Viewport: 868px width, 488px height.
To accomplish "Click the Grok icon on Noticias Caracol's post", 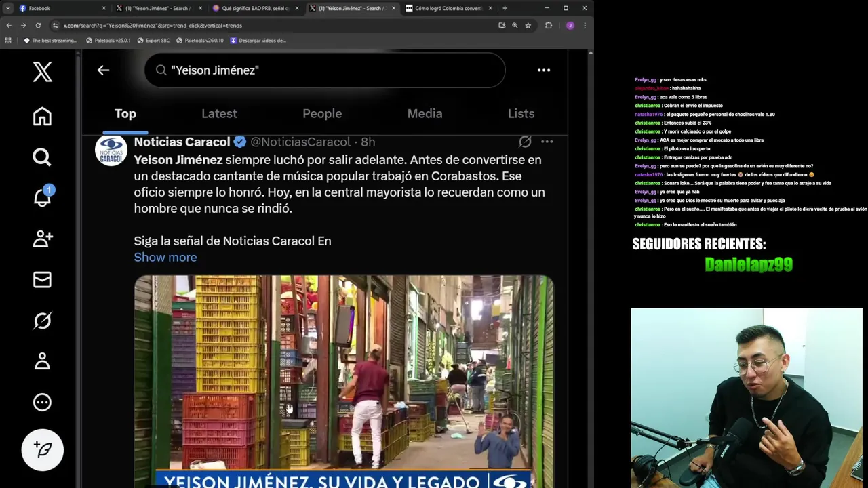I will (x=525, y=142).
